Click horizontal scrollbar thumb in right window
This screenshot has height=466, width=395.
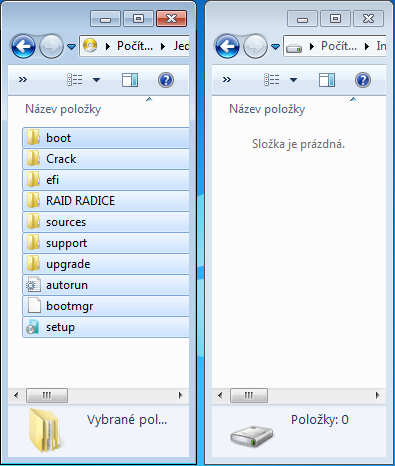249,395
